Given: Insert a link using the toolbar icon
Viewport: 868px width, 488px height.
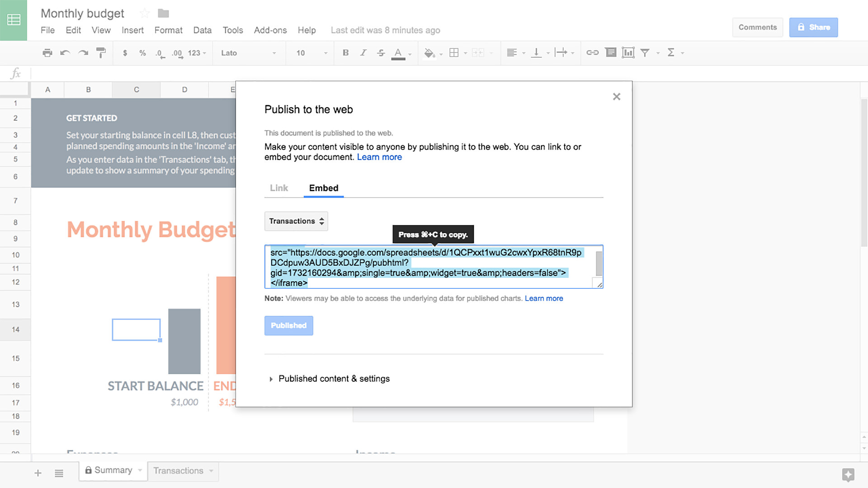Looking at the screenshot, I should [593, 53].
